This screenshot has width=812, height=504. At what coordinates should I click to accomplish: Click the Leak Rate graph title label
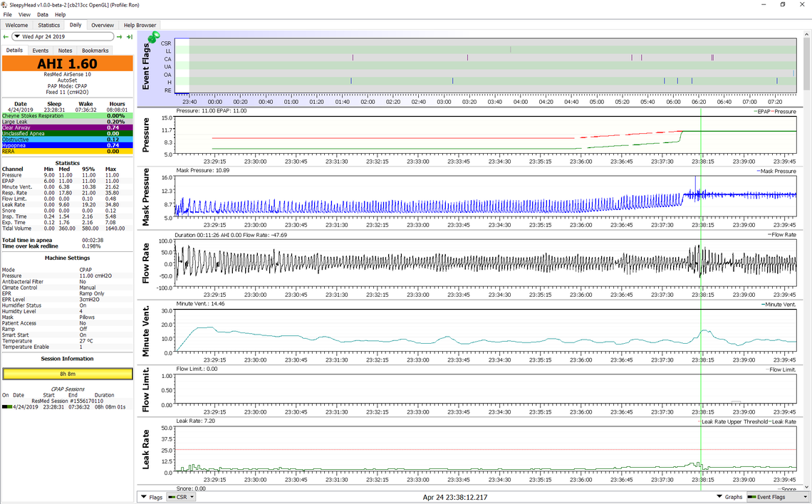pyautogui.click(x=145, y=450)
